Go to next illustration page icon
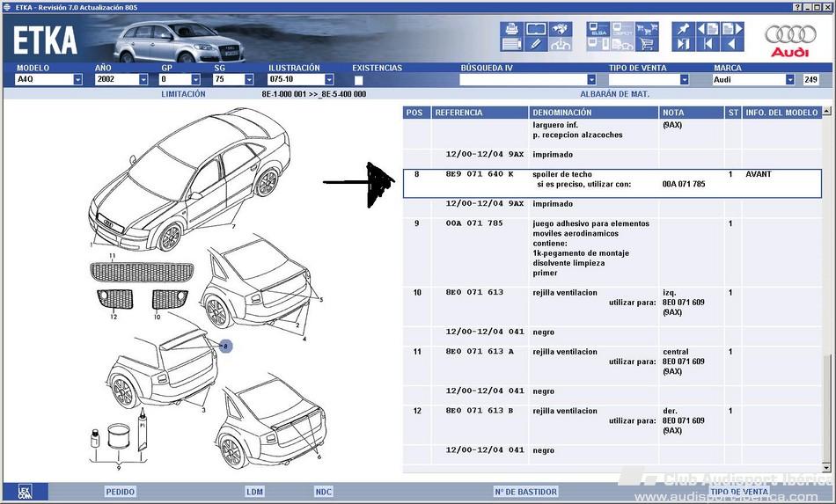This screenshot has width=836, height=504. point(732,29)
